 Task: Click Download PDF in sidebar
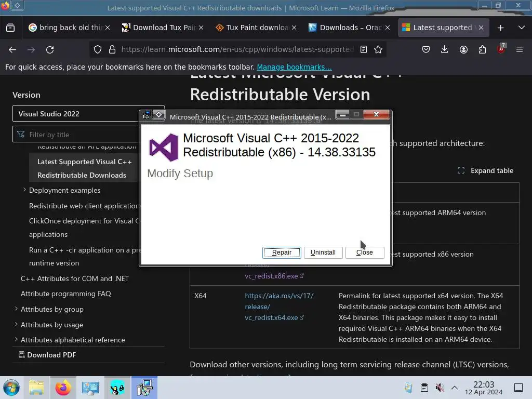coord(47,355)
